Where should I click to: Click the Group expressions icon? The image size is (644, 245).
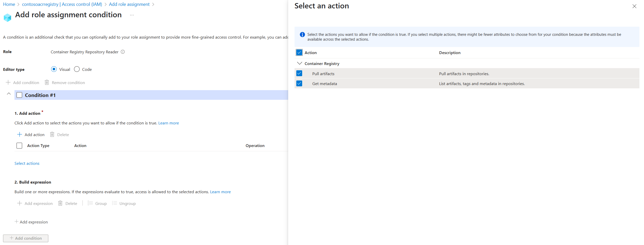[x=90, y=203]
